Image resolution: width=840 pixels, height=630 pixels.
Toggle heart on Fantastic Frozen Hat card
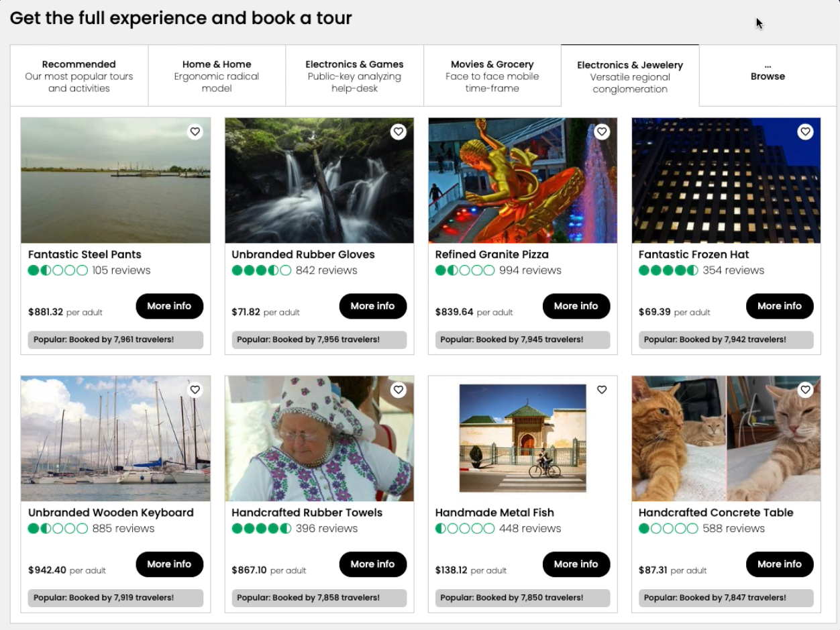click(805, 132)
